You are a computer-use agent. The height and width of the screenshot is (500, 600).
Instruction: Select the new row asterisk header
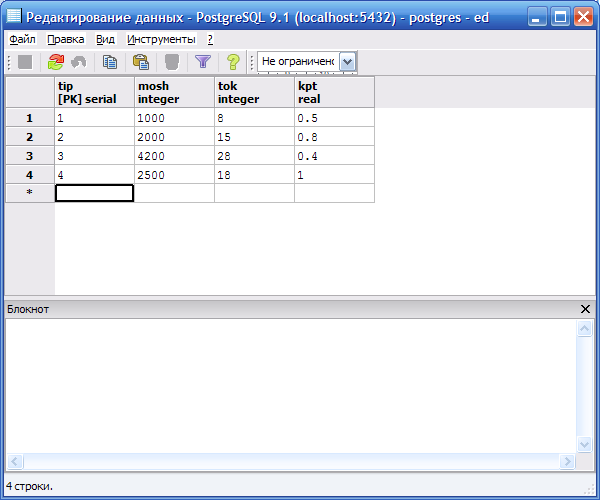30,193
